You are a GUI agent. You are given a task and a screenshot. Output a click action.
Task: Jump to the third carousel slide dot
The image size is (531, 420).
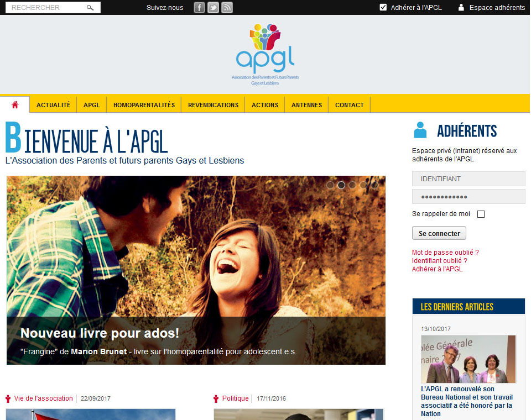[x=352, y=185]
